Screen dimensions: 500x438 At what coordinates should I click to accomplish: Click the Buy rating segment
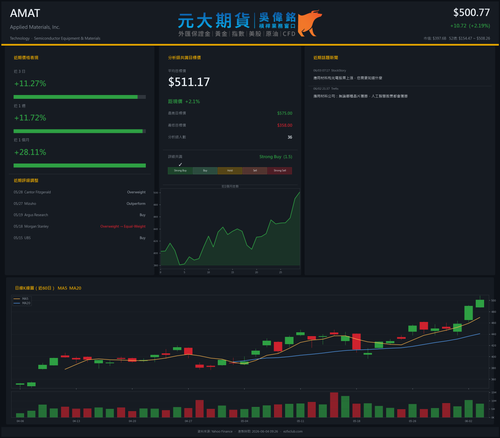pos(205,171)
